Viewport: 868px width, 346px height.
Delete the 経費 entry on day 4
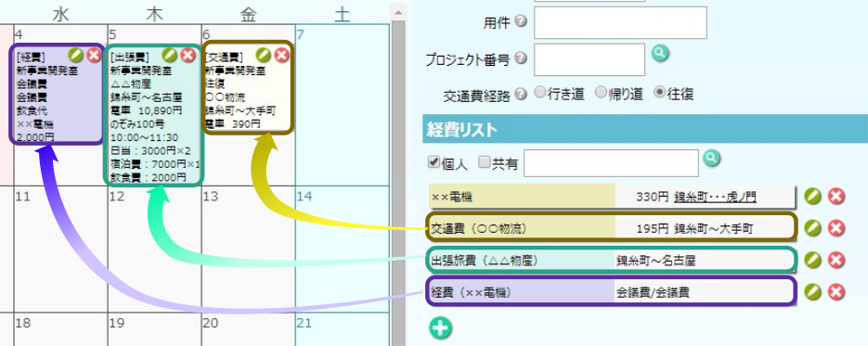(x=94, y=55)
